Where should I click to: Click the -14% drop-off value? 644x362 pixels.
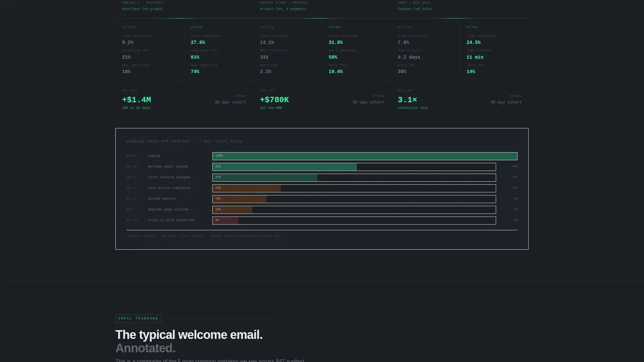pos(514,177)
